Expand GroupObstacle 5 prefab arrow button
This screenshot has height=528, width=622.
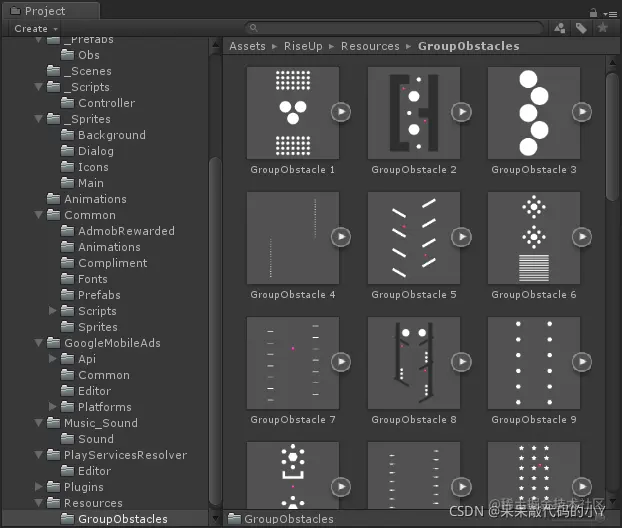(x=461, y=237)
